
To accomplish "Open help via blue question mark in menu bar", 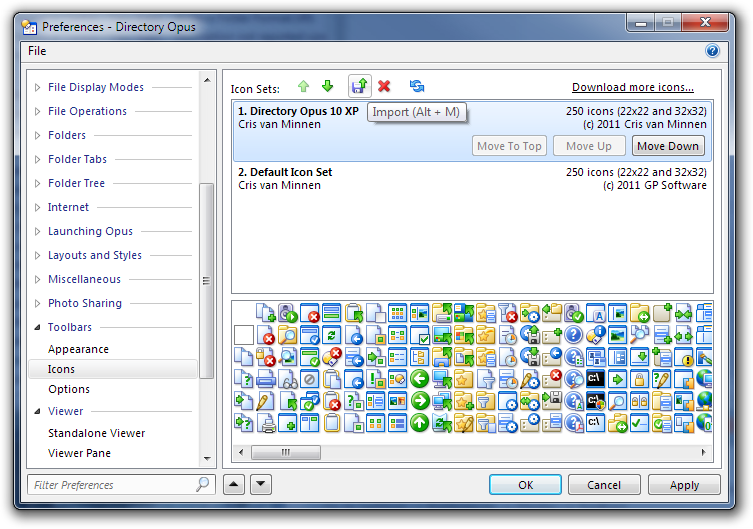I will (x=712, y=50).
